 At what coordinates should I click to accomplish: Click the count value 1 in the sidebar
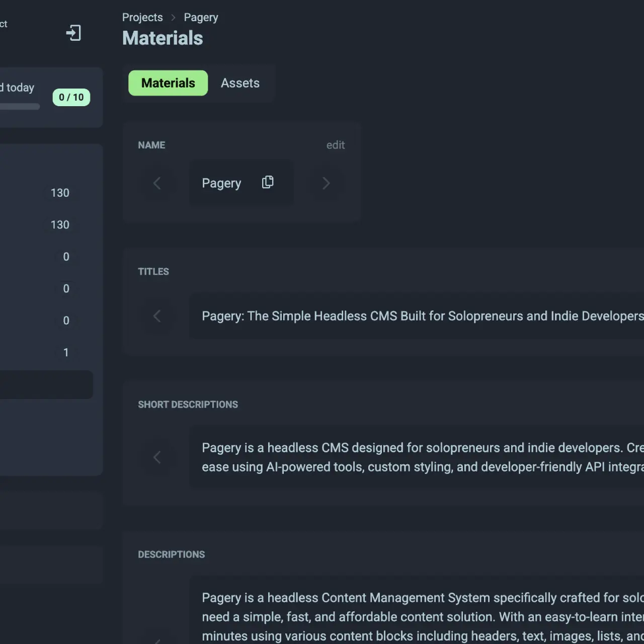click(x=66, y=353)
